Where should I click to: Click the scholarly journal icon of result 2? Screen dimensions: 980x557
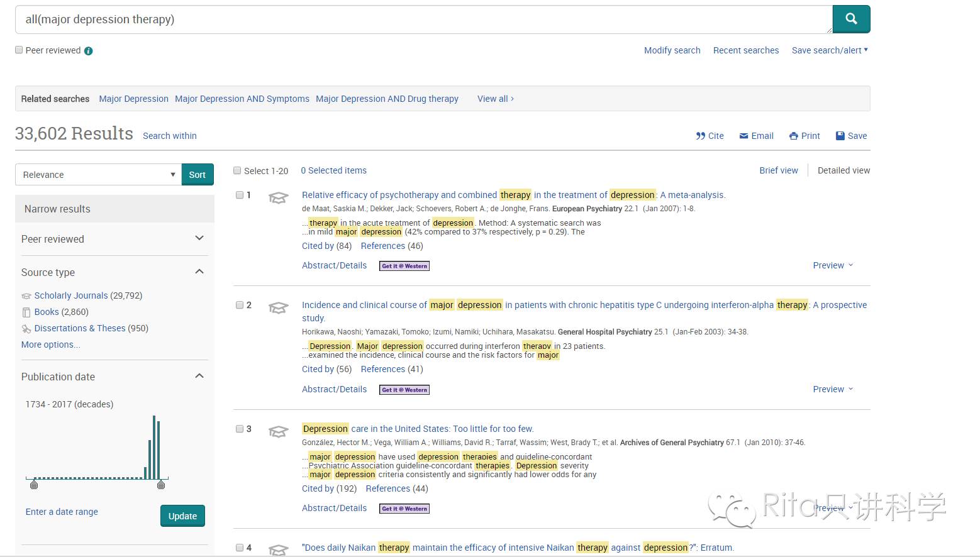(x=278, y=308)
